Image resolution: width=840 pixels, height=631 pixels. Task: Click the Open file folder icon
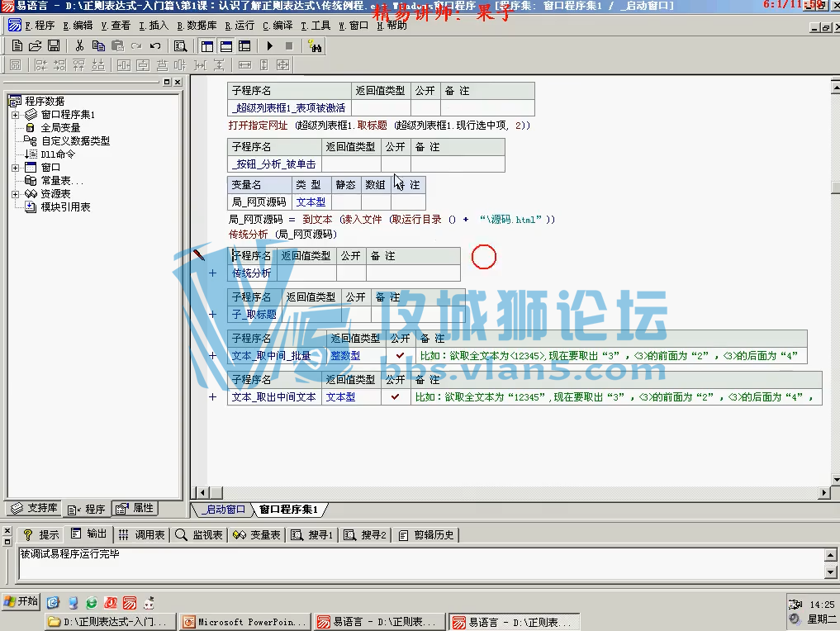(x=36, y=46)
